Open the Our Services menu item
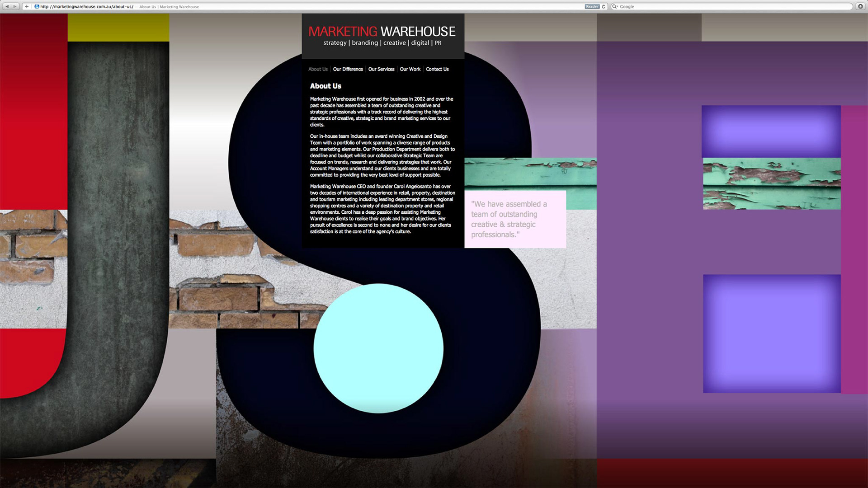 click(381, 69)
